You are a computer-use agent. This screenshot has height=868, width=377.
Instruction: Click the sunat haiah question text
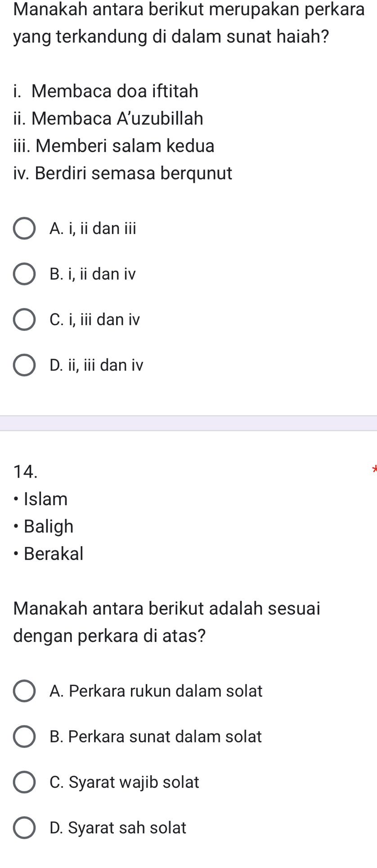click(x=188, y=23)
